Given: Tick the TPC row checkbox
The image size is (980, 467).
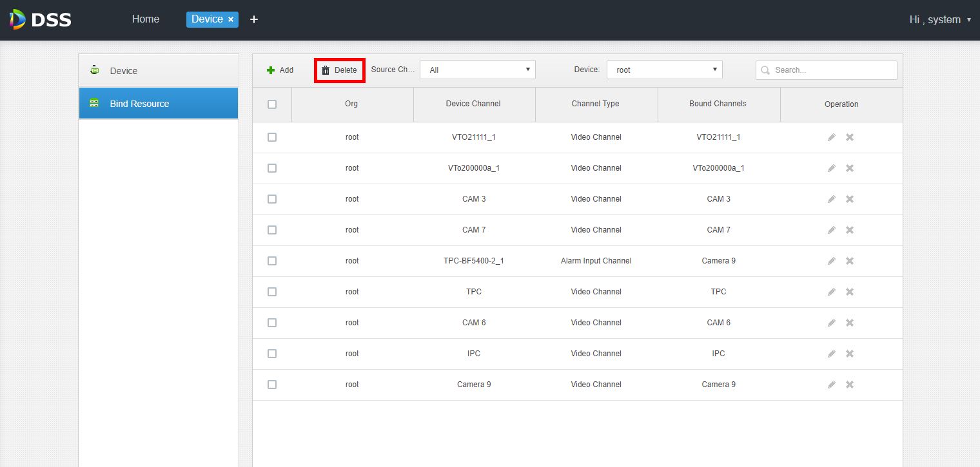Looking at the screenshot, I should click(x=272, y=292).
